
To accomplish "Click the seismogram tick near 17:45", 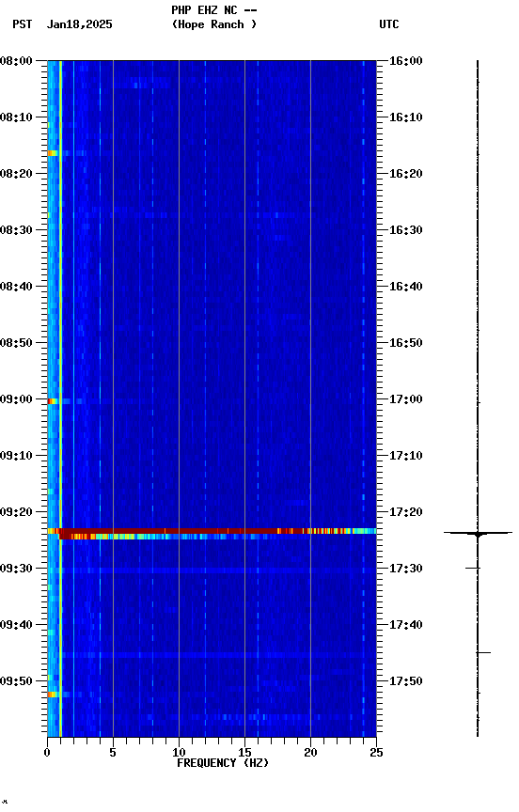I will click(x=483, y=653).
